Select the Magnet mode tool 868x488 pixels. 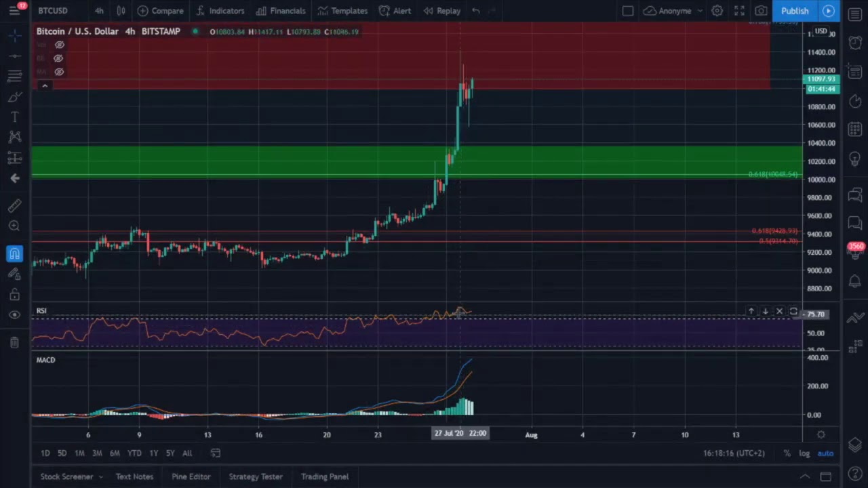coord(14,253)
